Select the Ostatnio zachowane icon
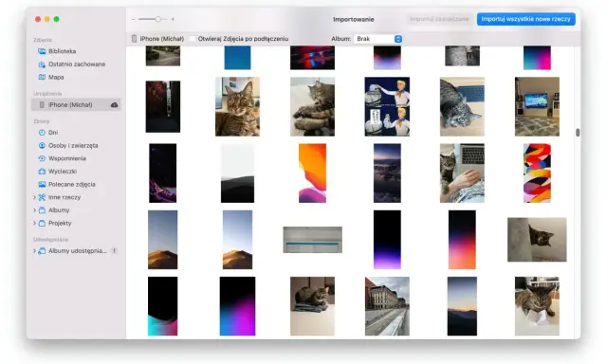607x364 pixels. tap(42, 64)
